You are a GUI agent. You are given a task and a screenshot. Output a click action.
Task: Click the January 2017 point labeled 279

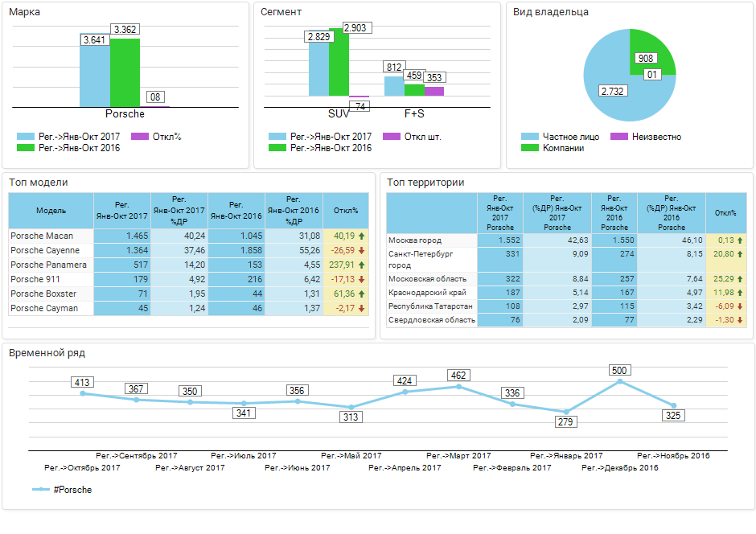pos(566,412)
